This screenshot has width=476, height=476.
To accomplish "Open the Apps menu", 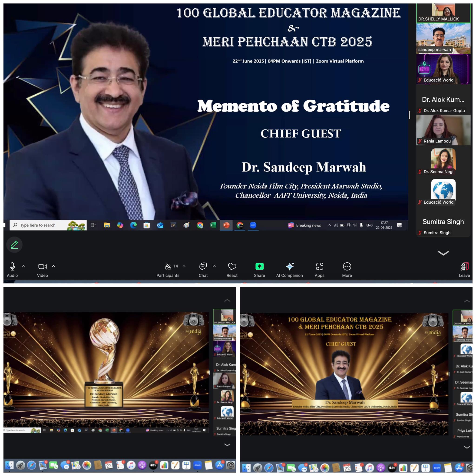I will (x=320, y=267).
